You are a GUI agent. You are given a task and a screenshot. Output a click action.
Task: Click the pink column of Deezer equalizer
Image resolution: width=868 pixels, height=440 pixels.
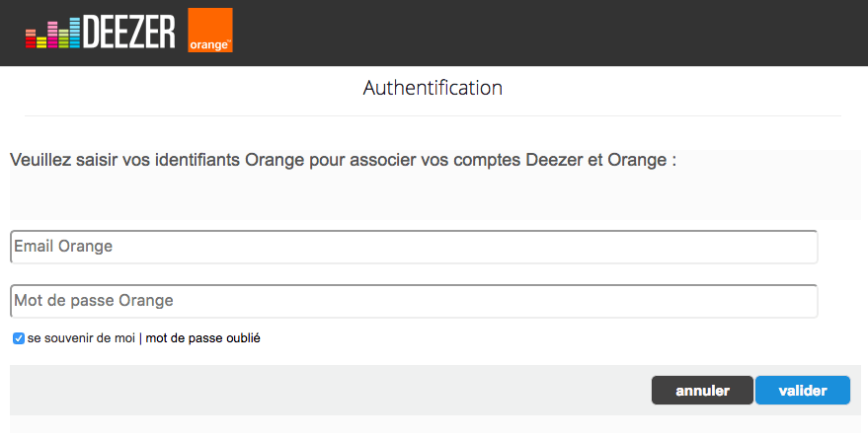pyautogui.click(x=52, y=35)
